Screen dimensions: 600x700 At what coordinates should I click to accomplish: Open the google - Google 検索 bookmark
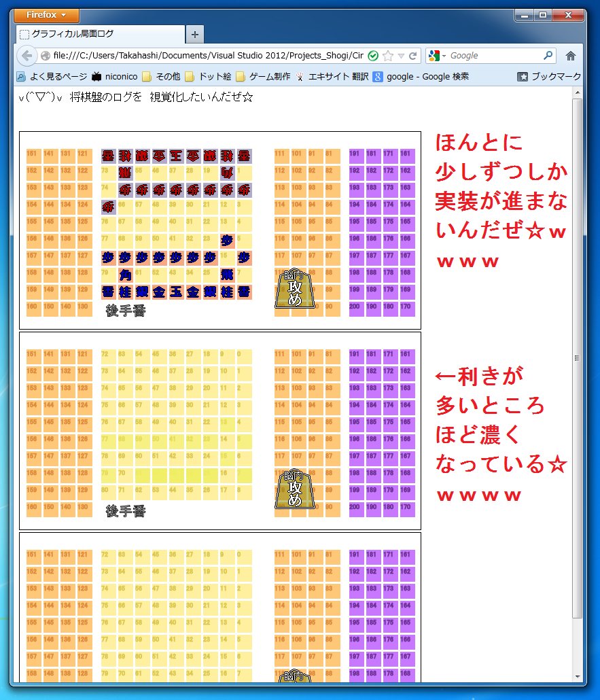tap(421, 77)
